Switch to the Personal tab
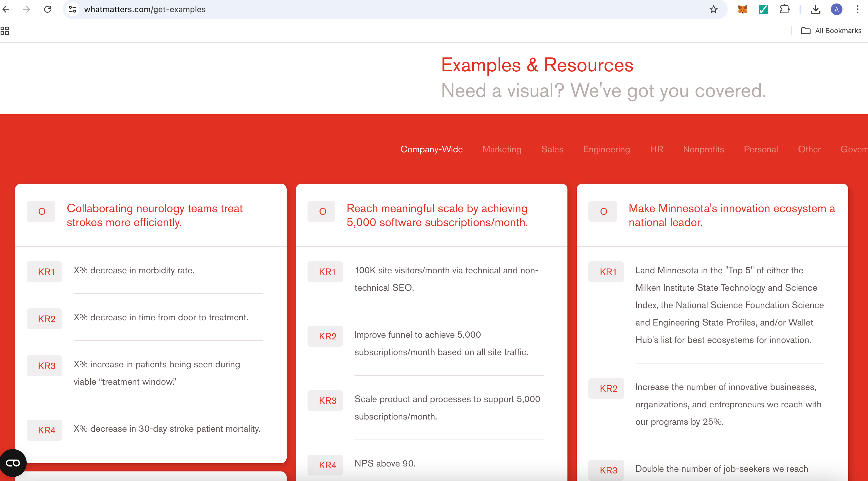This screenshot has width=868, height=481. point(761,149)
